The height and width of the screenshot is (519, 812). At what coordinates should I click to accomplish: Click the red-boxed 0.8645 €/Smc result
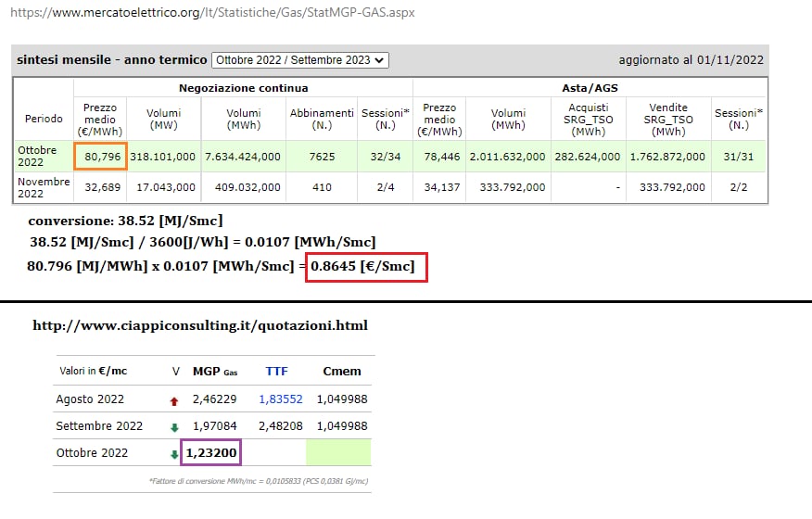(x=368, y=268)
